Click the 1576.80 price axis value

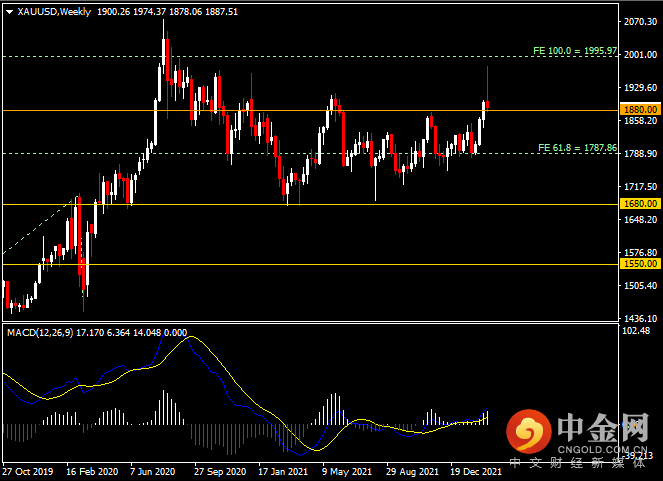(x=641, y=252)
